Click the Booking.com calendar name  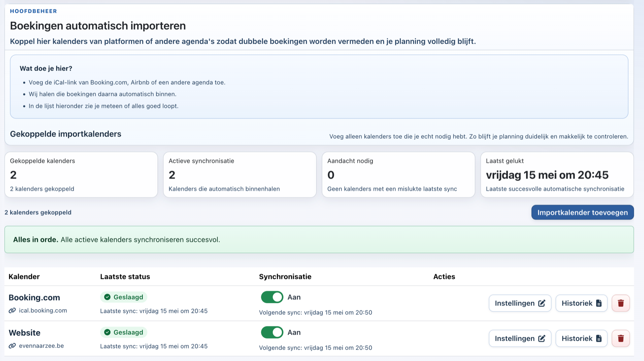tap(34, 297)
